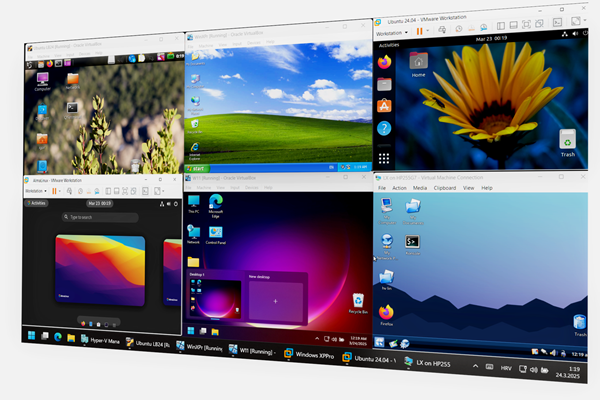Take a snapshot in AlmaLinux VMware toolbar
This screenshot has width=600, height=400.
pyautogui.click(x=80, y=191)
